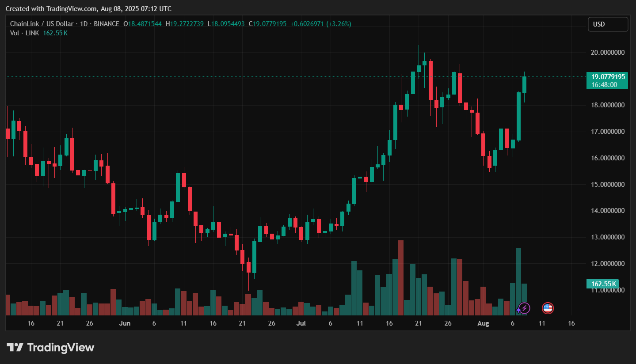
Task: Click the Vol · LINK indicator label
Action: click(x=24, y=33)
